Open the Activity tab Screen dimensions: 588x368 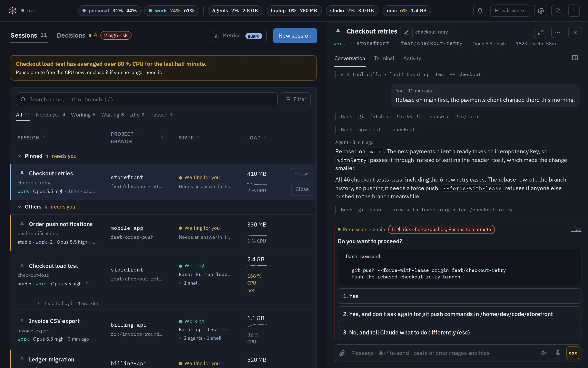point(412,58)
